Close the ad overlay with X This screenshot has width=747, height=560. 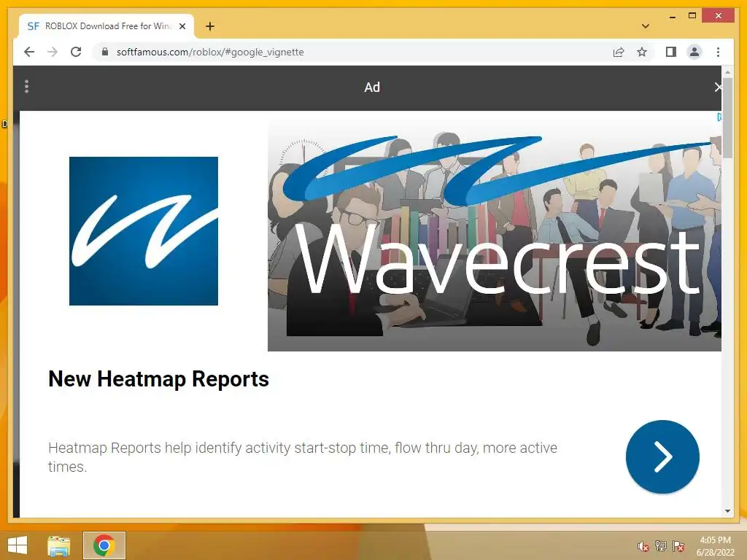718,87
